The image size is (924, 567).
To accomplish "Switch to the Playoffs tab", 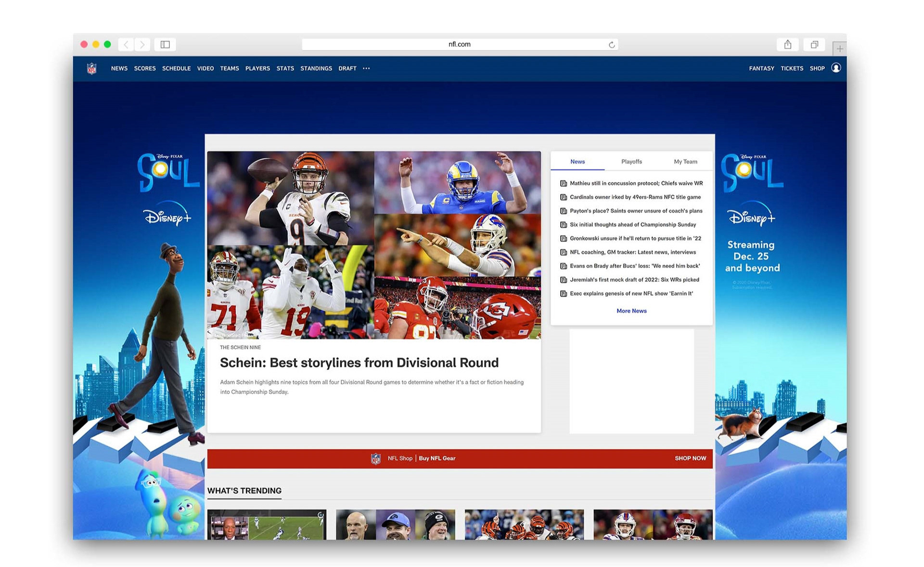I will tap(631, 162).
